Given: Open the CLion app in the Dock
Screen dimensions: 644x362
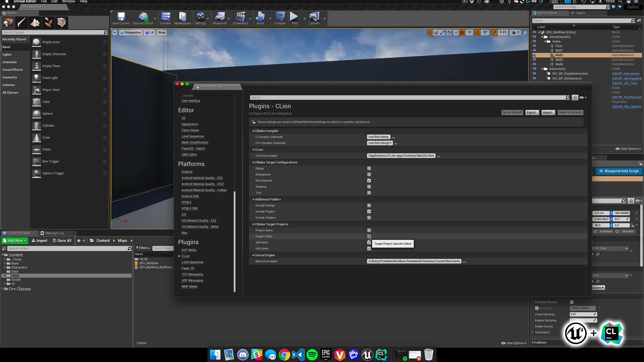Looking at the screenshot, I should (381, 355).
